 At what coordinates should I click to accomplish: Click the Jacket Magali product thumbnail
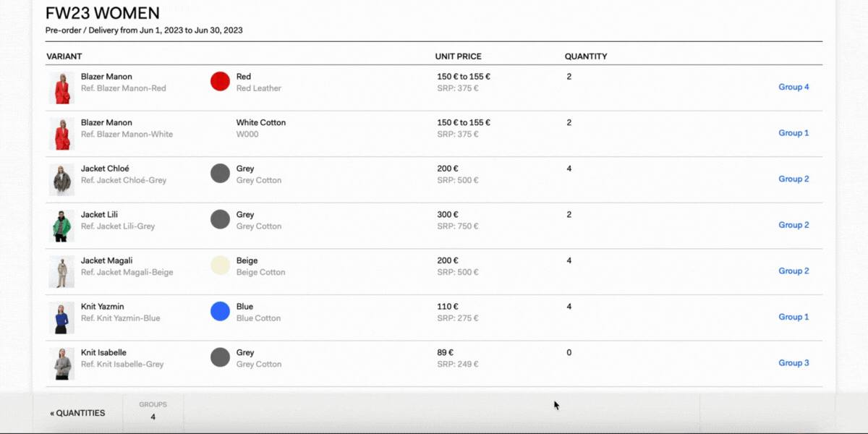[61, 271]
